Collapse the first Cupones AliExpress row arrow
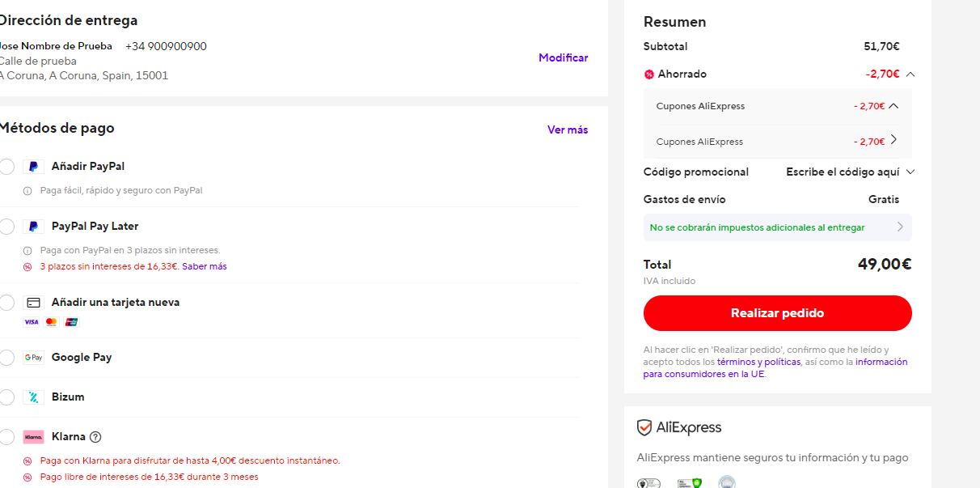This screenshot has height=488, width=980. [893, 105]
